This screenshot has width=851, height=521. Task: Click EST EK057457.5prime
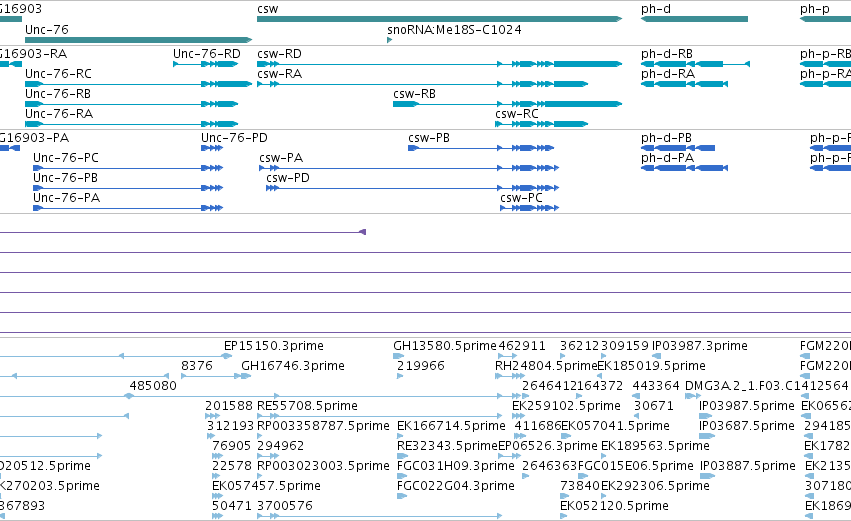point(266,486)
